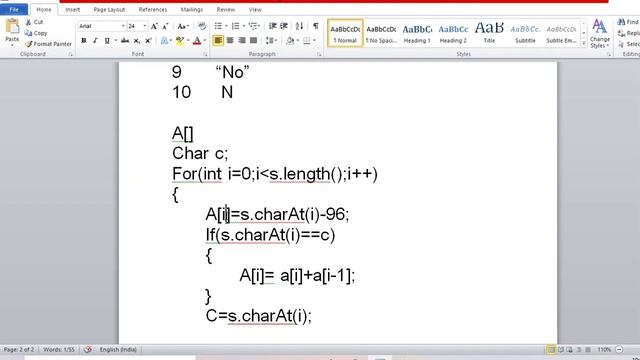The width and height of the screenshot is (640, 360).
Task: Open the Change Styles menu
Action: tap(600, 33)
